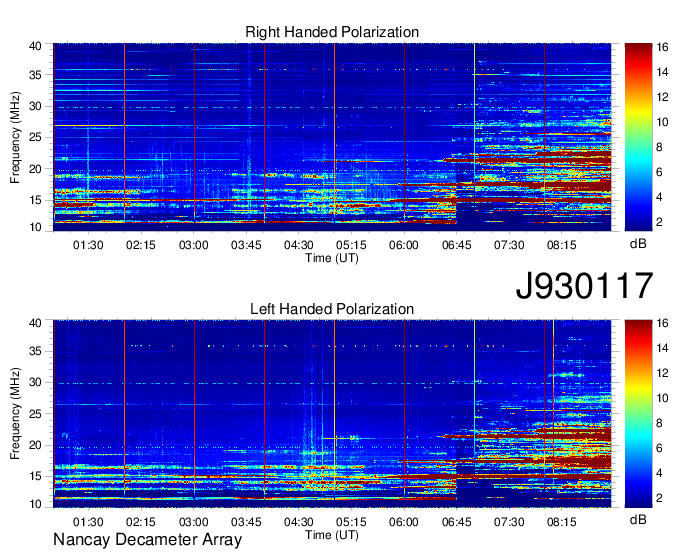Click the 07:30 tick on top time axis
Image resolution: width=680 pixels, height=552 pixels.
(509, 245)
